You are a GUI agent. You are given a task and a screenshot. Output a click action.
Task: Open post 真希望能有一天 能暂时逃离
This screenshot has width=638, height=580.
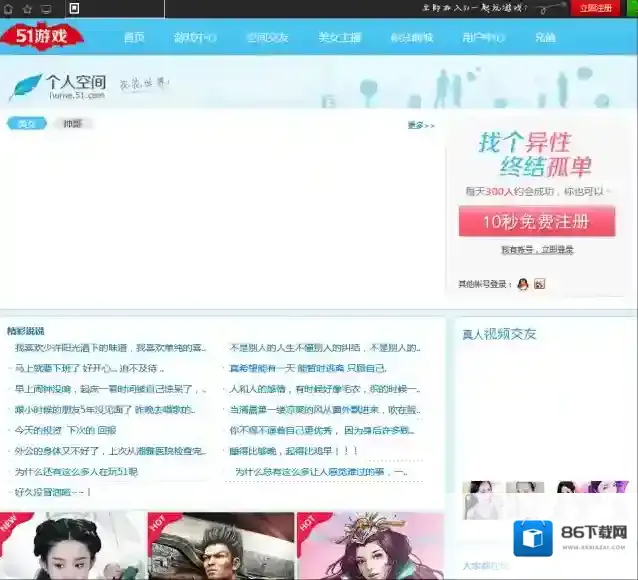pos(308,368)
